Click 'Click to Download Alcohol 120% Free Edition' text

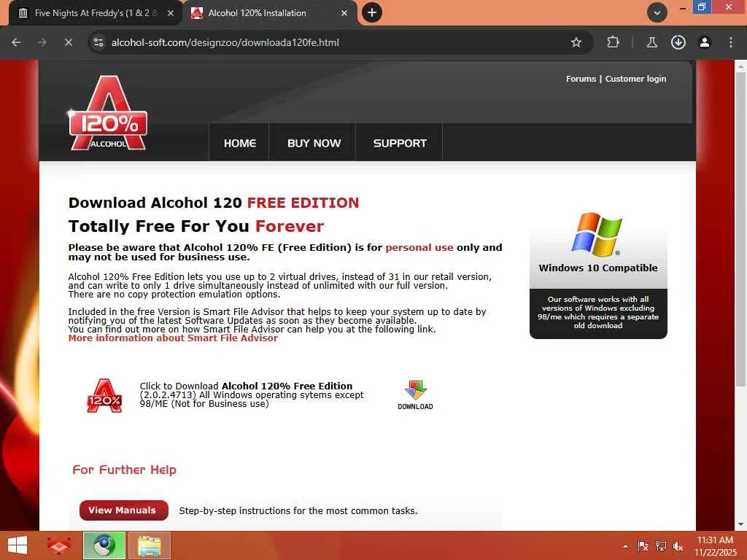pos(246,386)
